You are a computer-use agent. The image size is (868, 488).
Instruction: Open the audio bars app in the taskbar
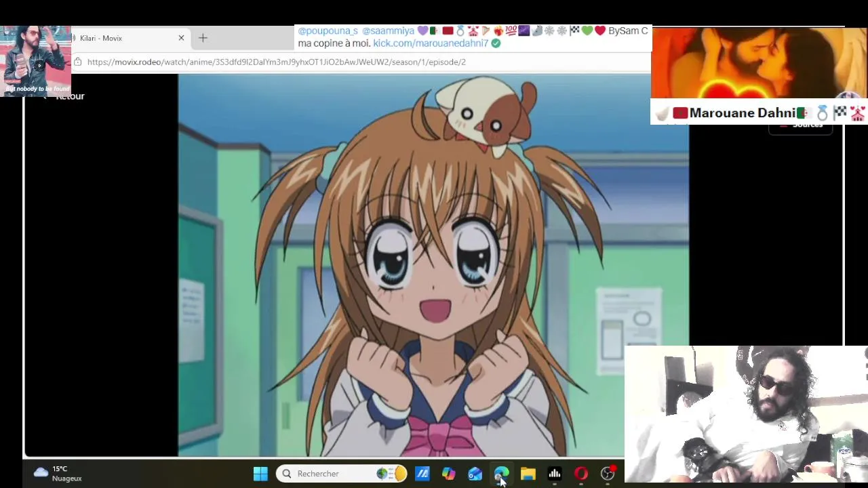pos(555,474)
